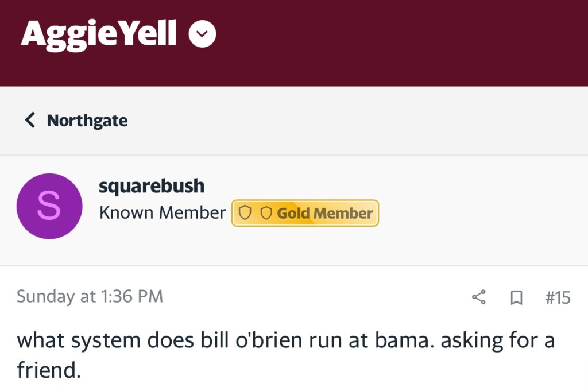Screen dimensions: 588x391
Task: Toggle the bookmark icon on this post
Action: tap(516, 297)
